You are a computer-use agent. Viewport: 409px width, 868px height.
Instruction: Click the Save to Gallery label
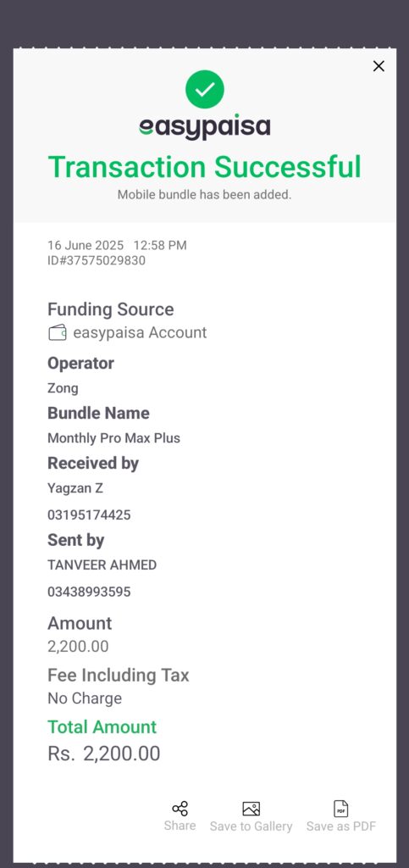tap(251, 826)
